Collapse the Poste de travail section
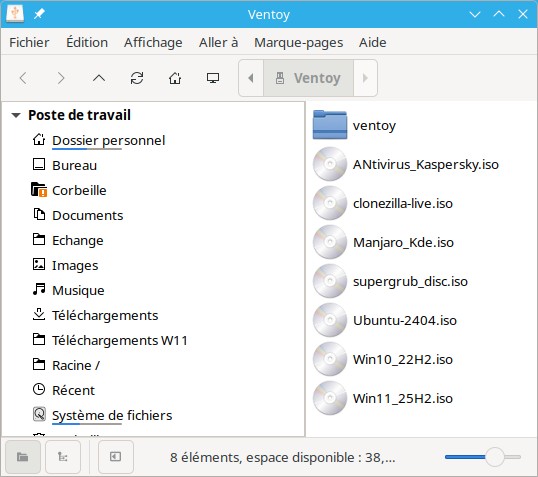Viewport: 538px width, 477px height. (16, 115)
